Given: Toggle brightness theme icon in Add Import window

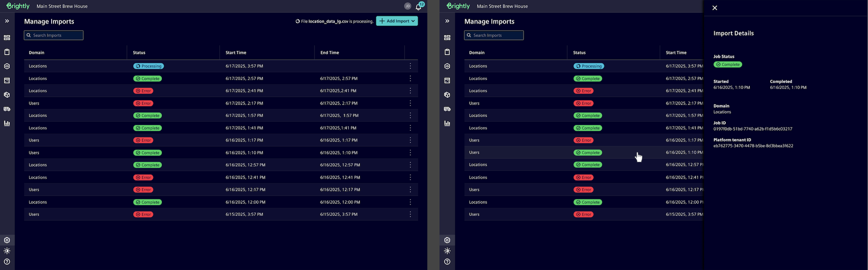Looking at the screenshot, I should tap(7, 251).
